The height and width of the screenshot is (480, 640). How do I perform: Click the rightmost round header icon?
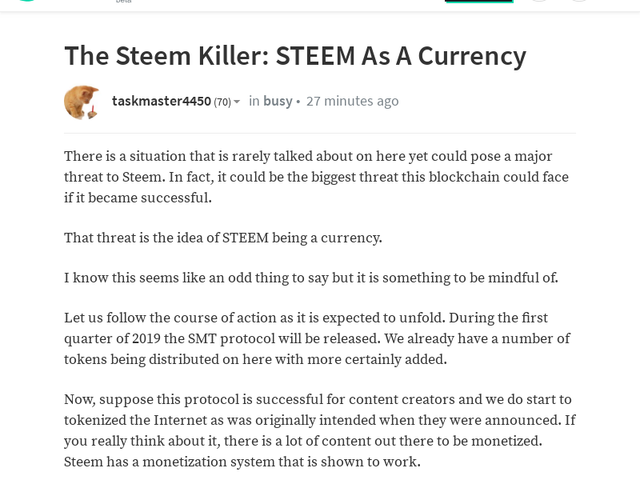[579, 1]
